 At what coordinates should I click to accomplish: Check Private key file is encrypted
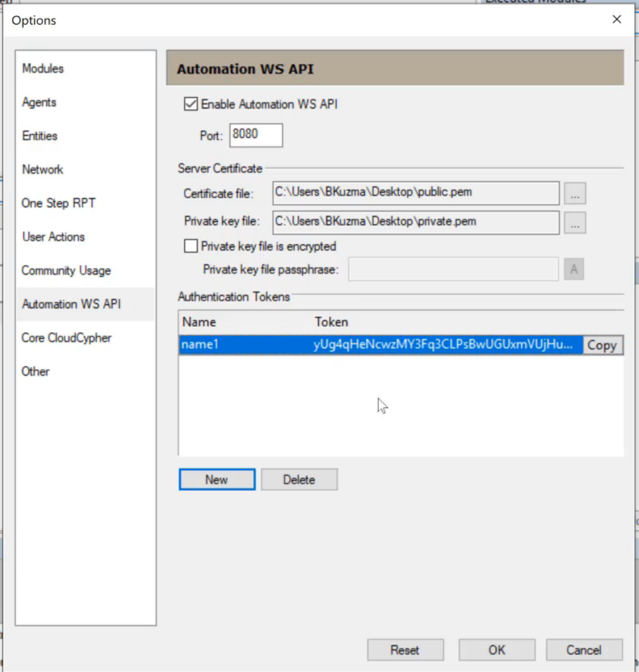(191, 246)
